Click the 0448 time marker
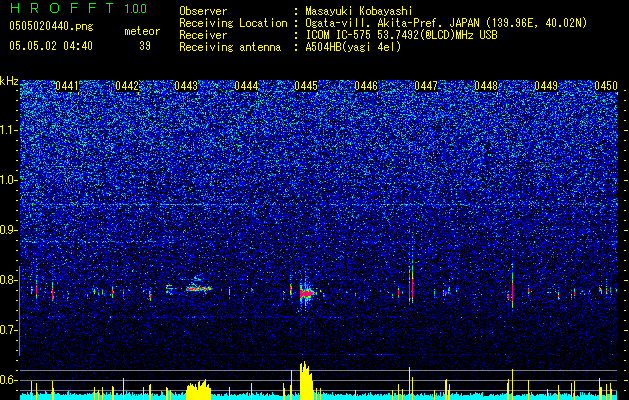The height and width of the screenshot is (400, 629). coord(486,86)
